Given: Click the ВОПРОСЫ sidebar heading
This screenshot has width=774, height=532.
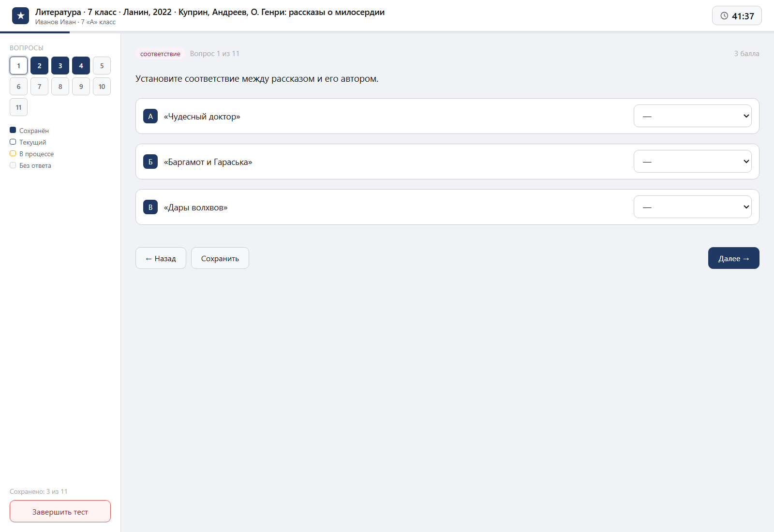Looking at the screenshot, I should click(x=27, y=48).
